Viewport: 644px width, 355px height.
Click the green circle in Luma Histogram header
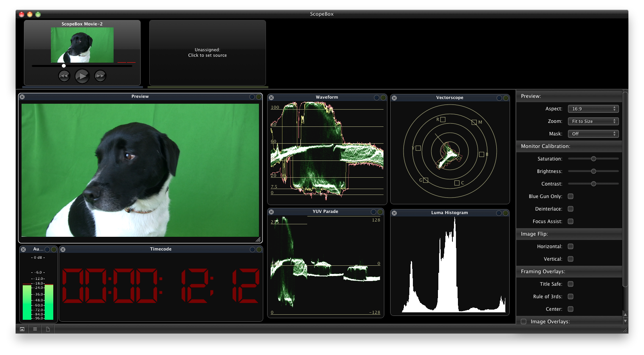click(x=506, y=213)
